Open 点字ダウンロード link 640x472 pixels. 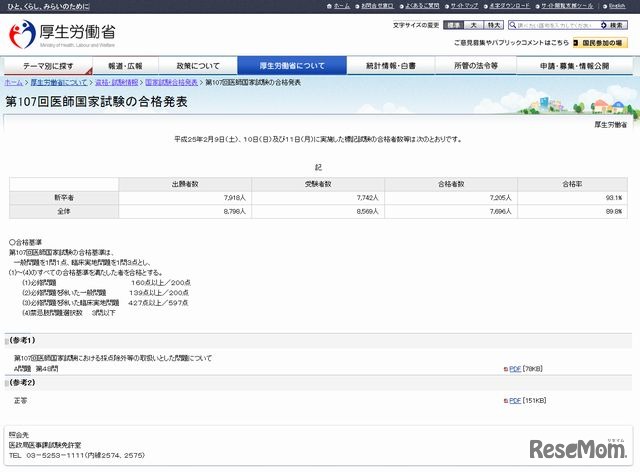509,6
